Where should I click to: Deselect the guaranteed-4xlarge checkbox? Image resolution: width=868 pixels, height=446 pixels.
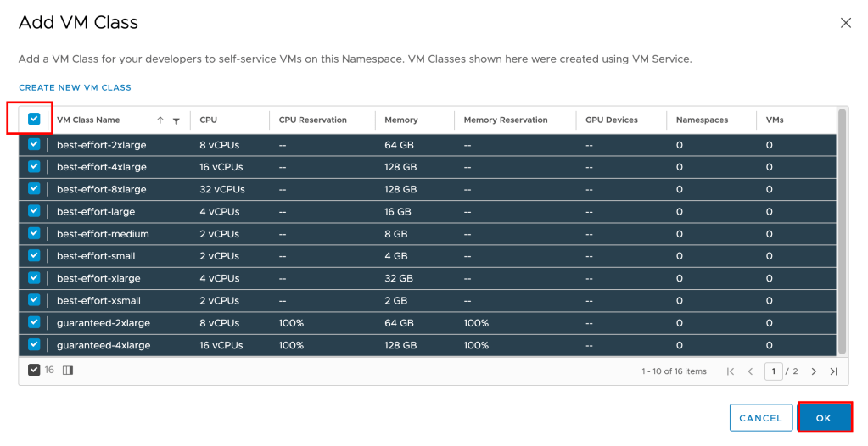click(34, 345)
